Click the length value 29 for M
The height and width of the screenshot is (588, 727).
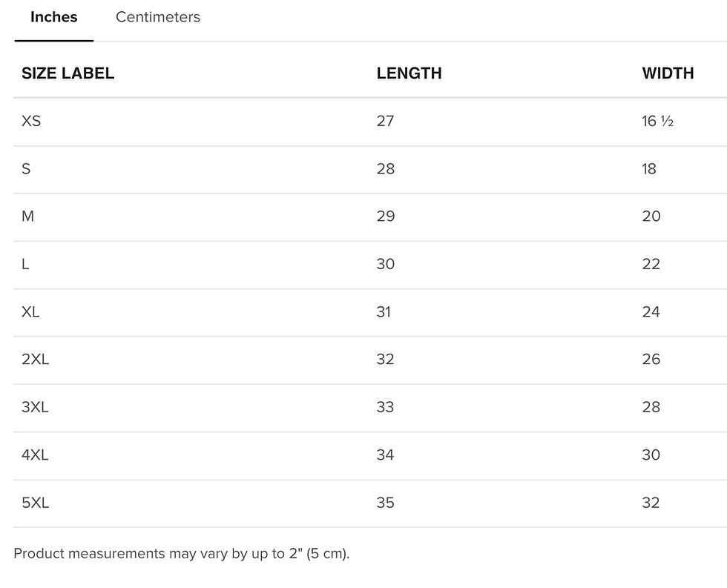385,217
